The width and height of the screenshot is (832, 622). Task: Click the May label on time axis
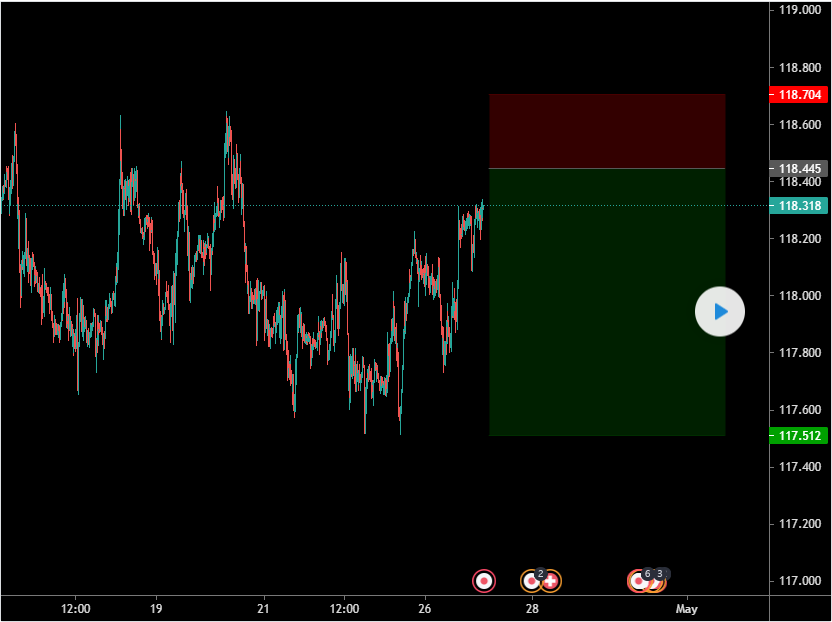pos(686,608)
